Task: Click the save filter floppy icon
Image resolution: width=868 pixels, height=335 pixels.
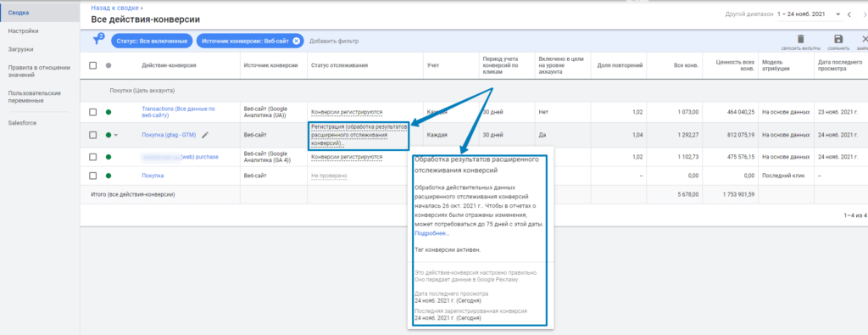Action: pyautogui.click(x=838, y=39)
